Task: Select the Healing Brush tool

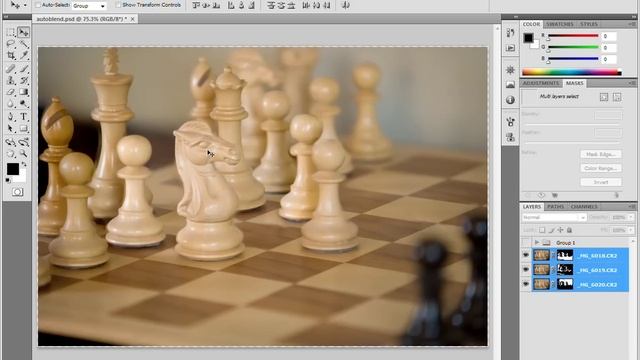Action: point(11,69)
